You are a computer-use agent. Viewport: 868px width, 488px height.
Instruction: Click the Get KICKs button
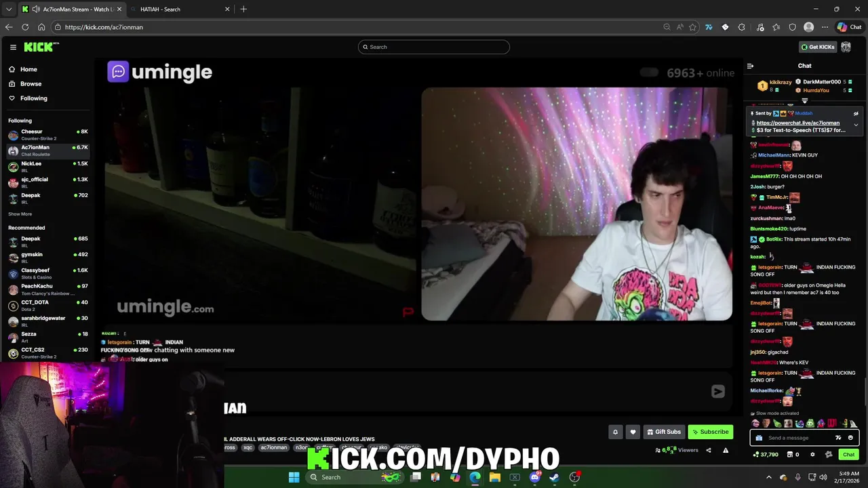click(x=817, y=47)
